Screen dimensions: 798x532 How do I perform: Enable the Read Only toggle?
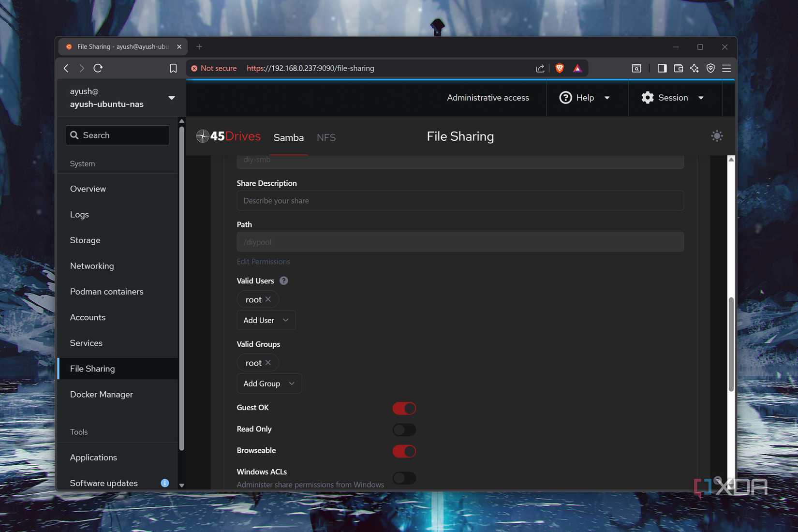(x=404, y=429)
